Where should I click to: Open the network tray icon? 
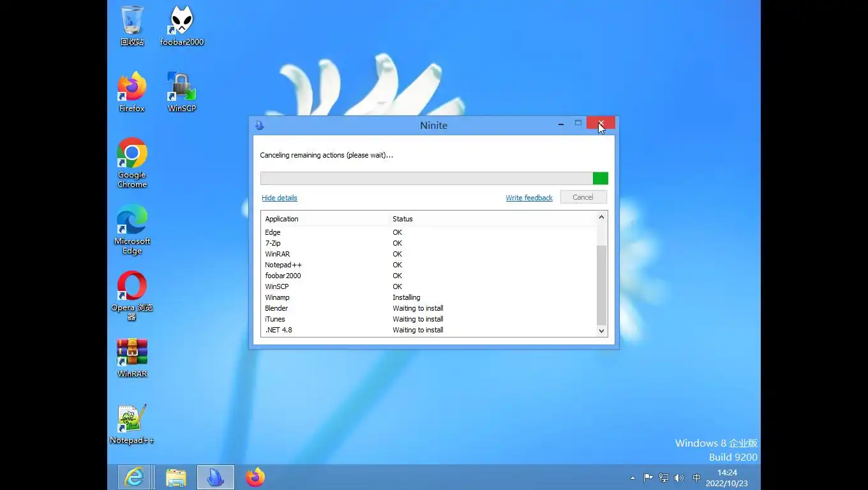[664, 478]
